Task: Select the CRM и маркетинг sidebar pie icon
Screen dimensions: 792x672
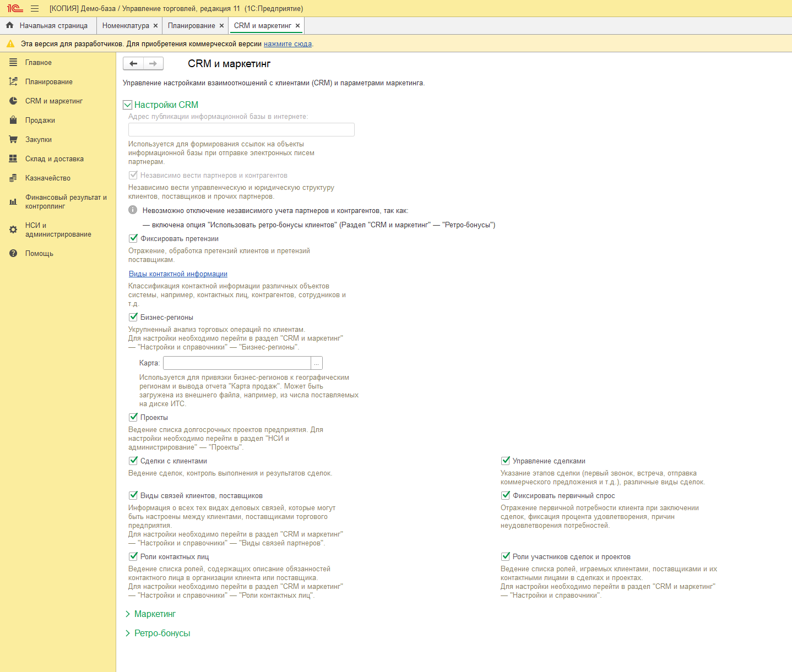Action: [13, 101]
